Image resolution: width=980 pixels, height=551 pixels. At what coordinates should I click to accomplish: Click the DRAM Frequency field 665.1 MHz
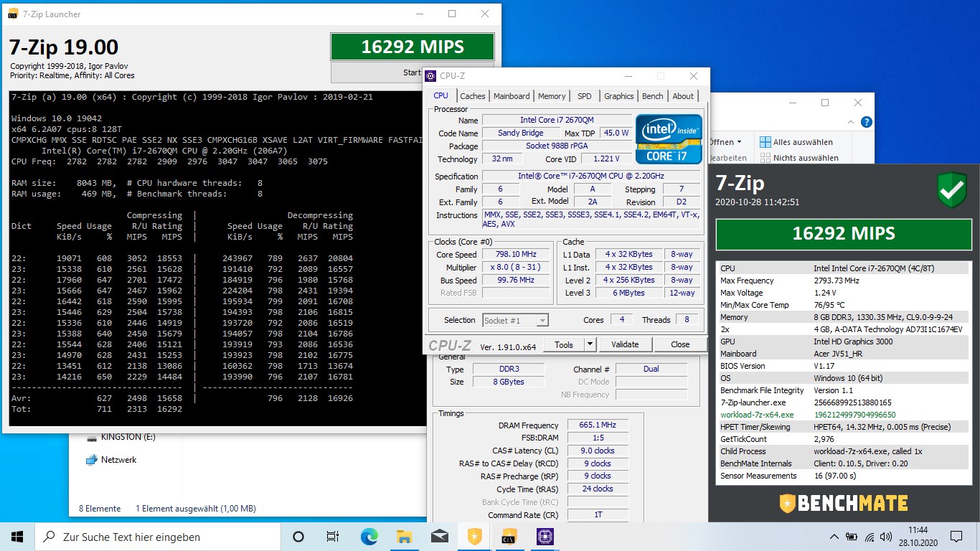click(x=598, y=425)
